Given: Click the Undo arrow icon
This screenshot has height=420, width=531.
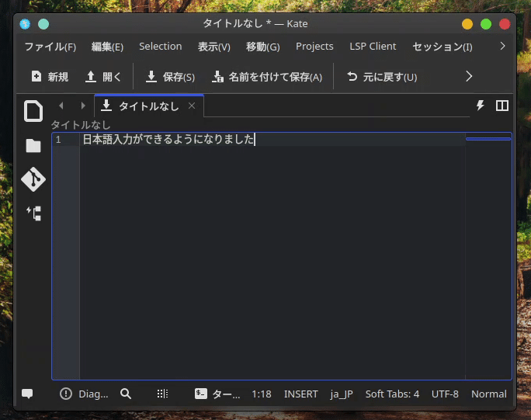Looking at the screenshot, I should click(352, 77).
